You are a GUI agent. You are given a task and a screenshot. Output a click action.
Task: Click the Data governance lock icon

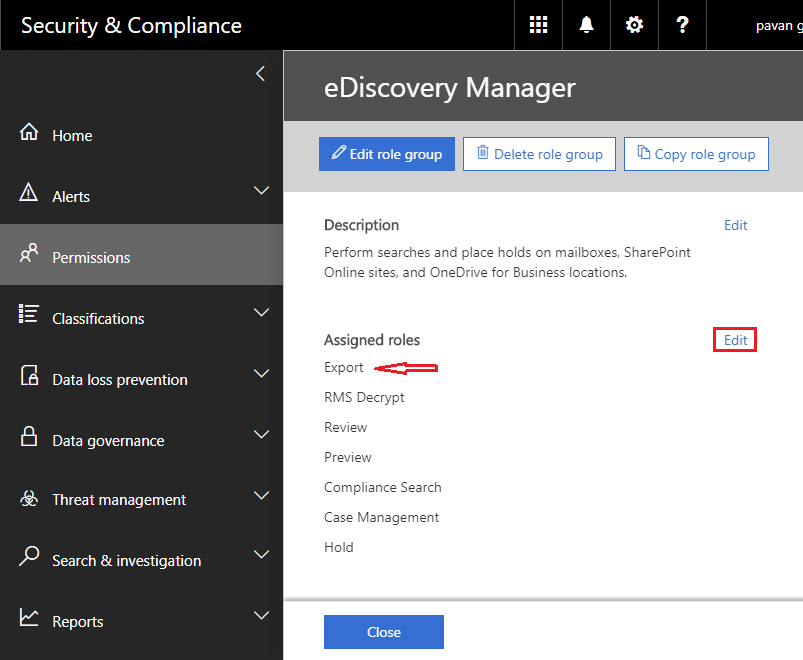(29, 436)
